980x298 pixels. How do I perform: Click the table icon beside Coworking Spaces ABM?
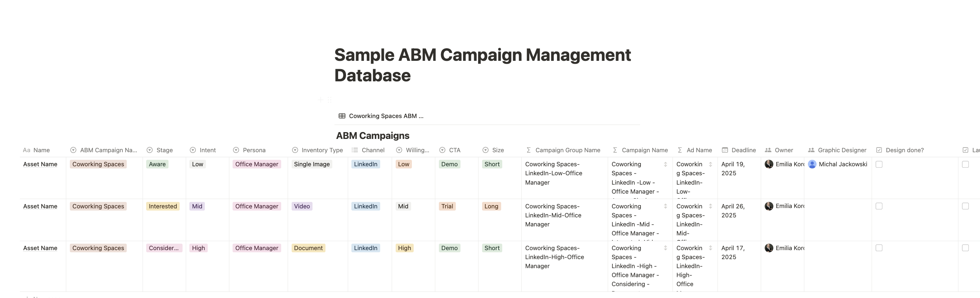tap(341, 116)
